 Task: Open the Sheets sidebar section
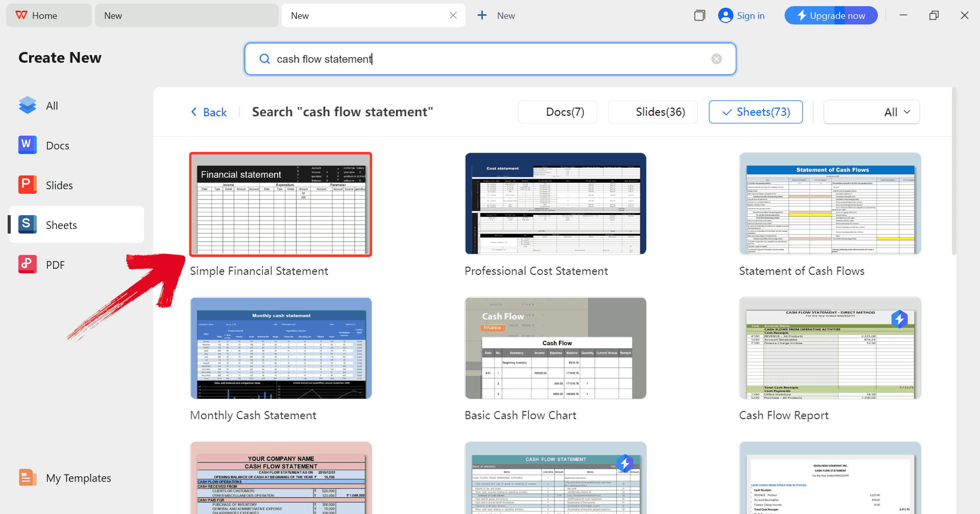[61, 224]
